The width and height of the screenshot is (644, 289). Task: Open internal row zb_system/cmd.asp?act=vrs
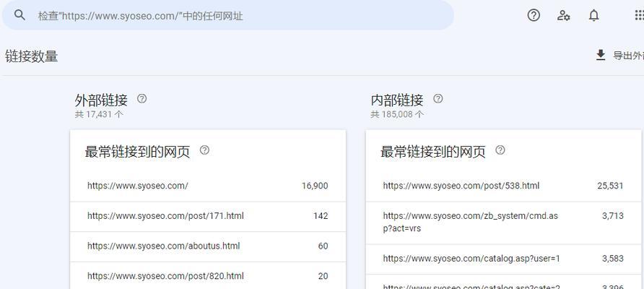(503, 223)
